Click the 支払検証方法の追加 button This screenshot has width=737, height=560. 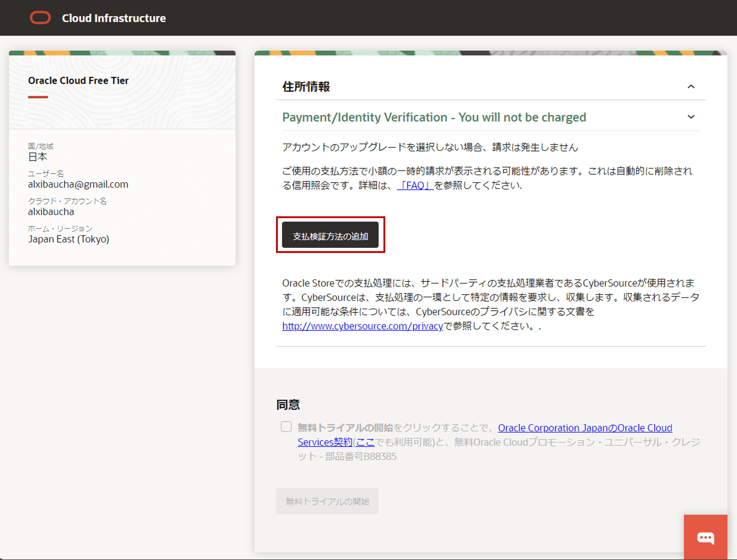tap(330, 235)
